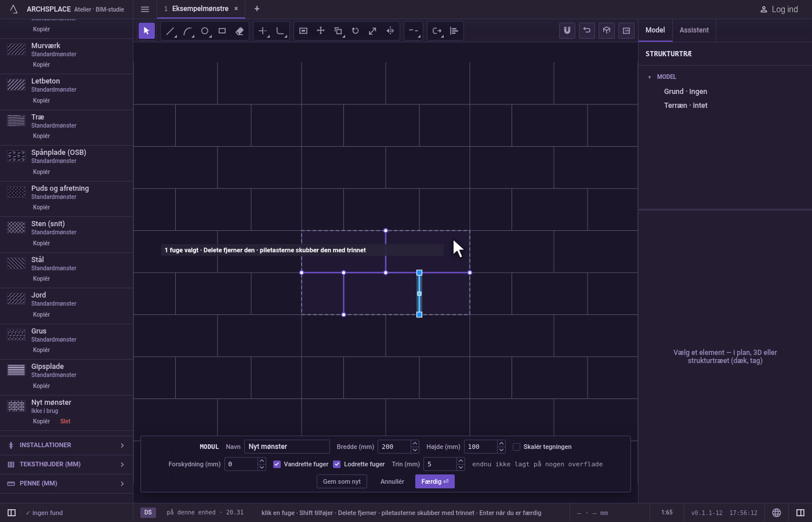This screenshot has width=812, height=522.
Task: Click the Forskydning (mm) input field
Action: click(241, 464)
